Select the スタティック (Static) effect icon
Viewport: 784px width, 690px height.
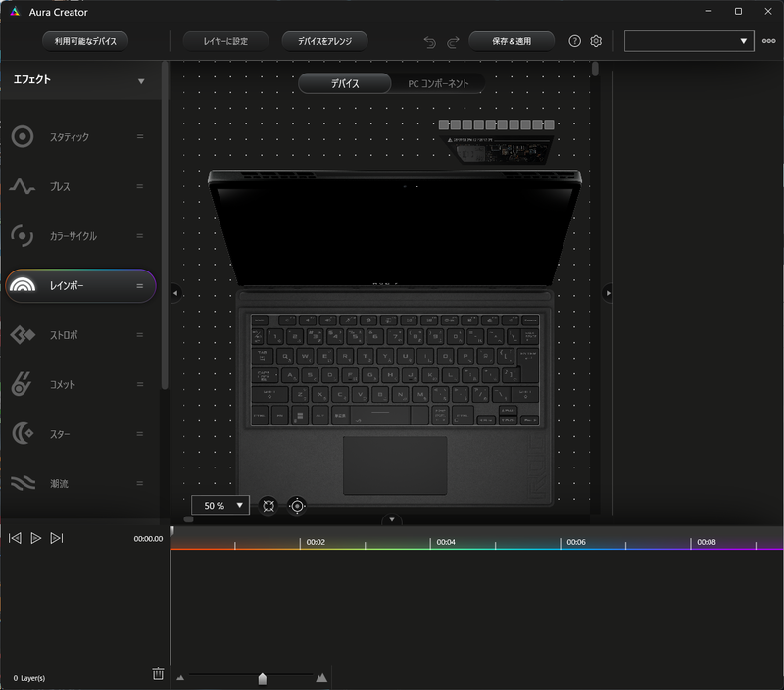(x=23, y=136)
